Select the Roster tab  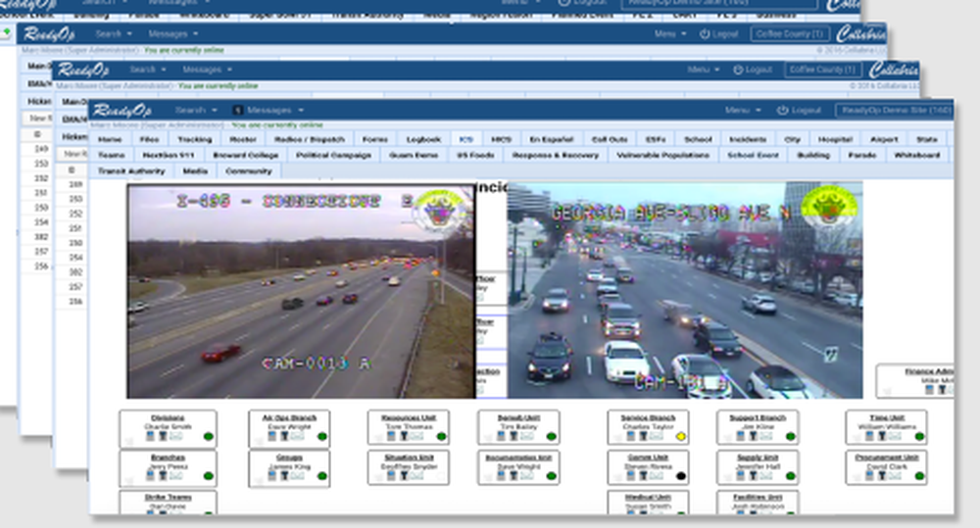pos(243,139)
